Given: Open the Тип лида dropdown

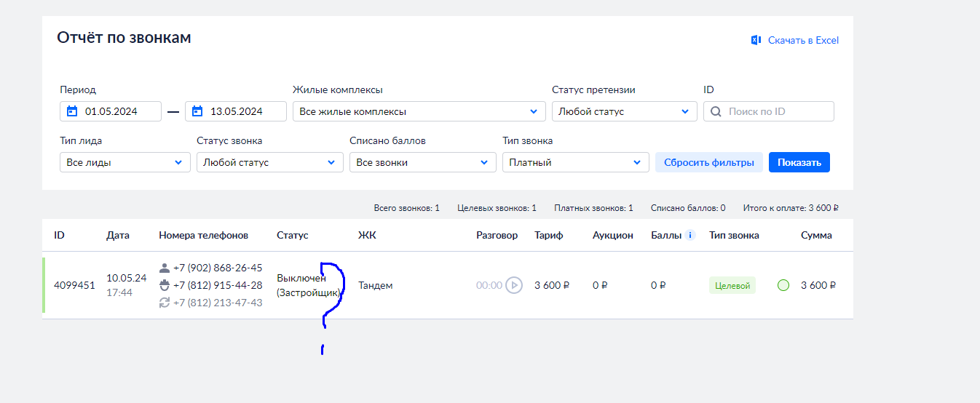Looking at the screenshot, I should pyautogui.click(x=125, y=162).
